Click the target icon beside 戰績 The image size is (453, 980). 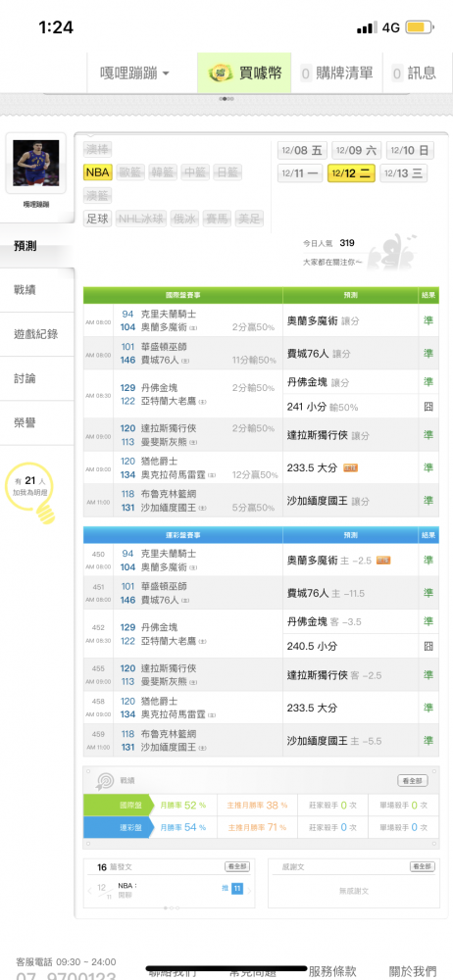(x=105, y=781)
